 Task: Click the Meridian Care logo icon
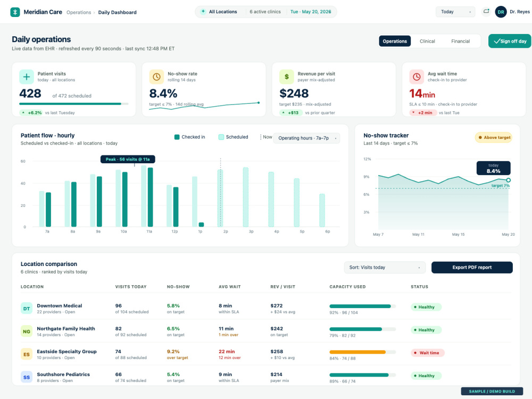point(15,12)
